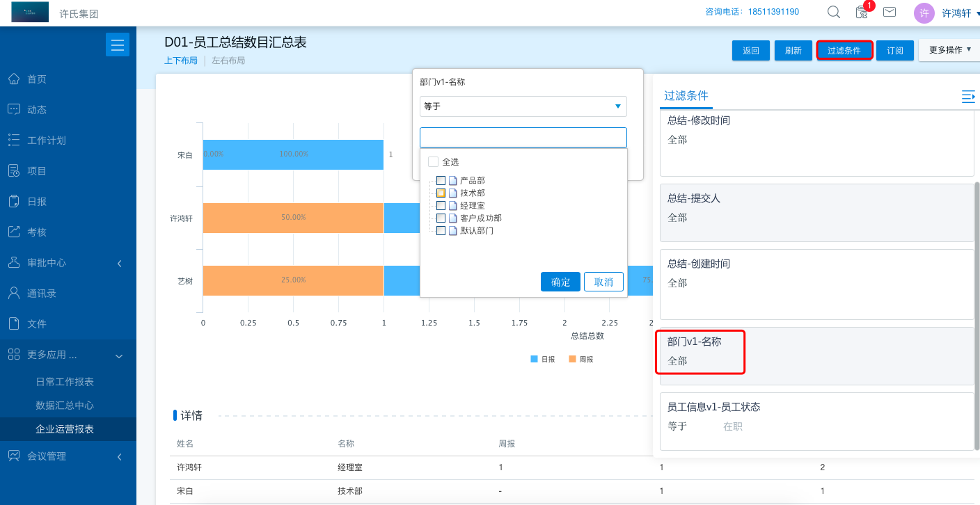Image resolution: width=980 pixels, height=505 pixels.
Task: Click the 审批中心 stamp icon
Action: 13,262
